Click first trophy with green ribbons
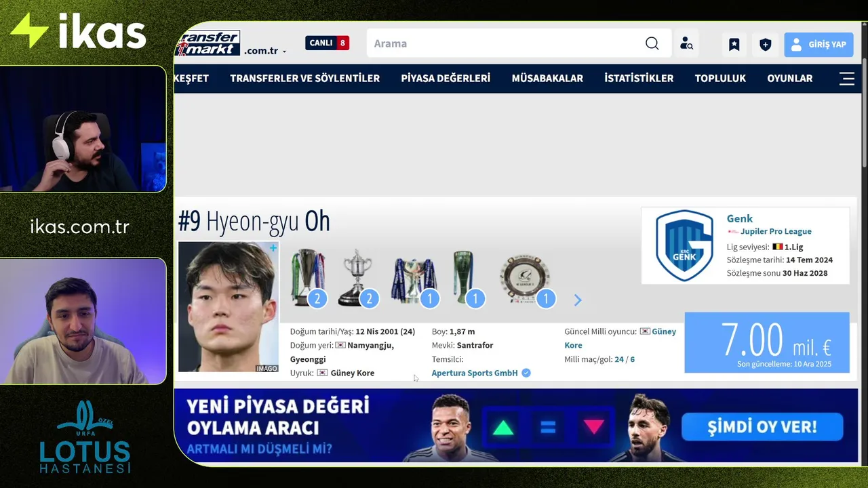Image resolution: width=868 pixels, height=488 pixels. click(309, 278)
